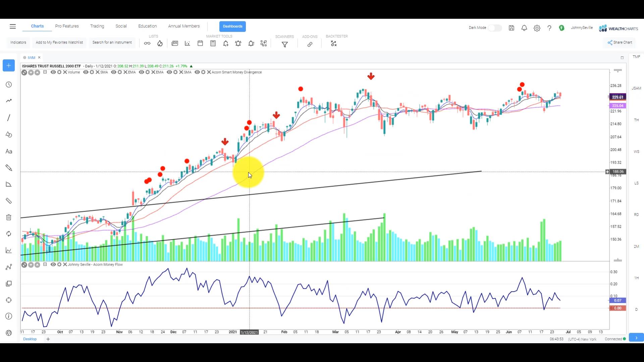Select the straight line drawing tool

(9, 118)
